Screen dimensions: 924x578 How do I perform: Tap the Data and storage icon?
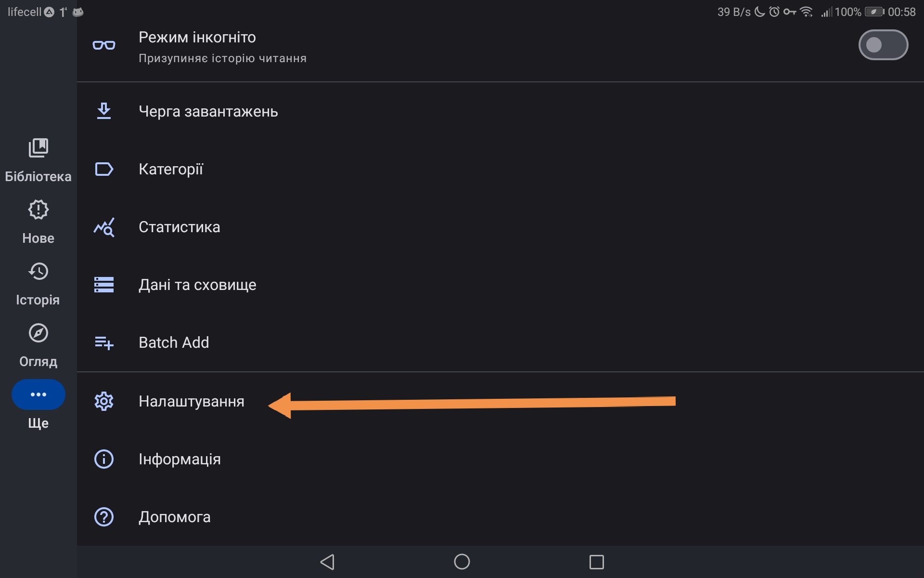(104, 285)
